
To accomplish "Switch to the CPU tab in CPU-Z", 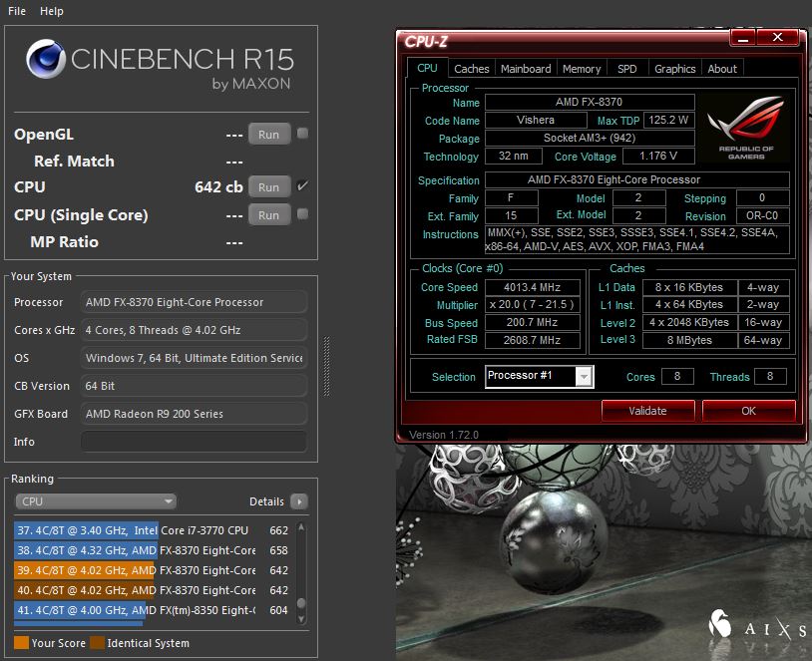I will [x=427, y=69].
